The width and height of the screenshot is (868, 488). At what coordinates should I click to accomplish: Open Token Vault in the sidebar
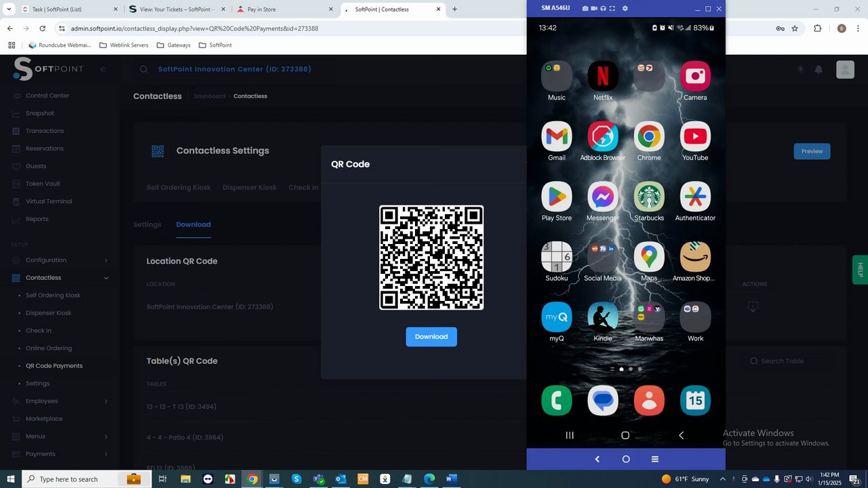[43, 184]
